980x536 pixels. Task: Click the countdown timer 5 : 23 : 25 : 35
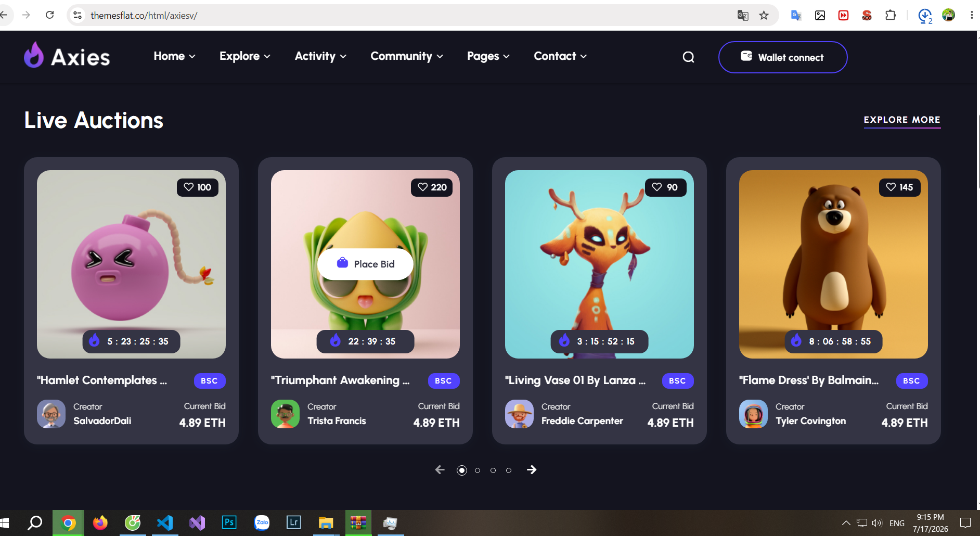pos(132,341)
